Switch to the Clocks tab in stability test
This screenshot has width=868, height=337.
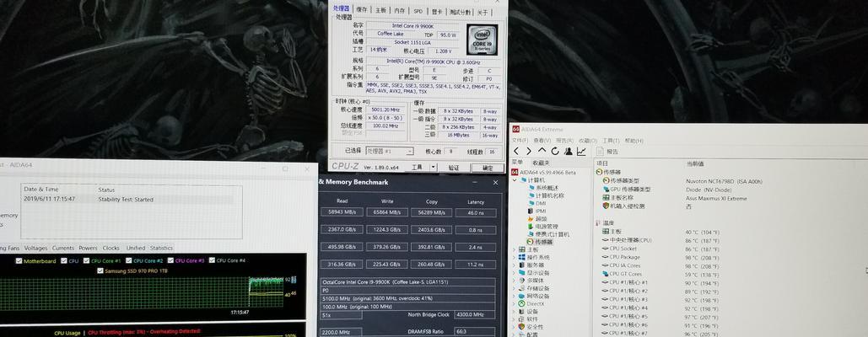tap(111, 248)
